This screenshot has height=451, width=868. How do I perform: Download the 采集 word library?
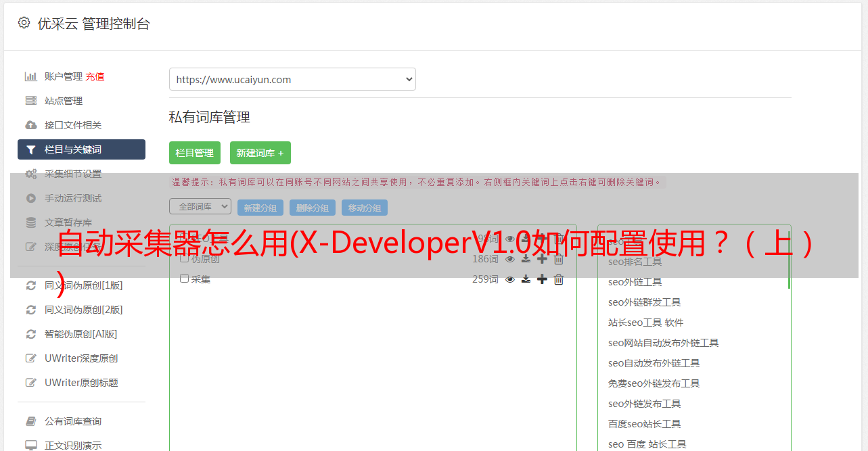[x=526, y=279]
